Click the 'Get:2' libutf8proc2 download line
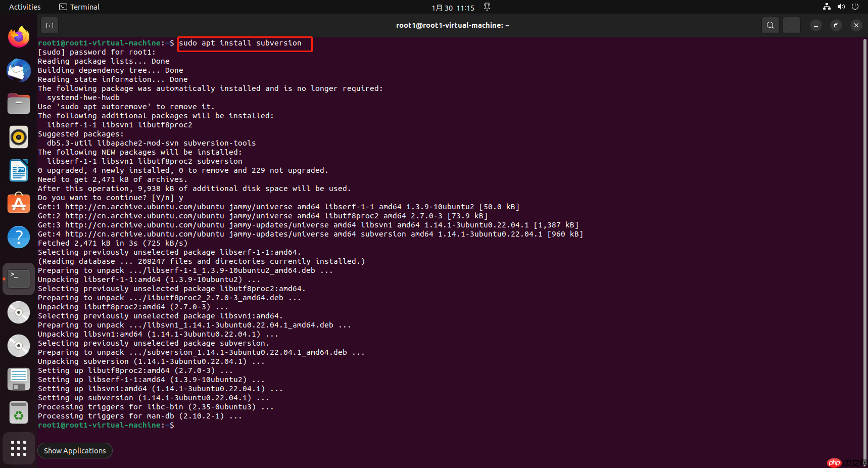 263,216
